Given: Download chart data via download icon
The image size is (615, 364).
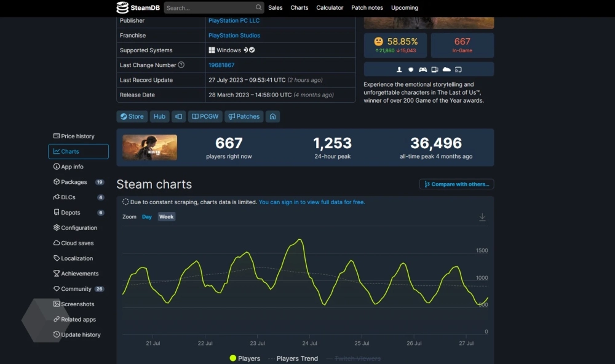Looking at the screenshot, I should 482,217.
